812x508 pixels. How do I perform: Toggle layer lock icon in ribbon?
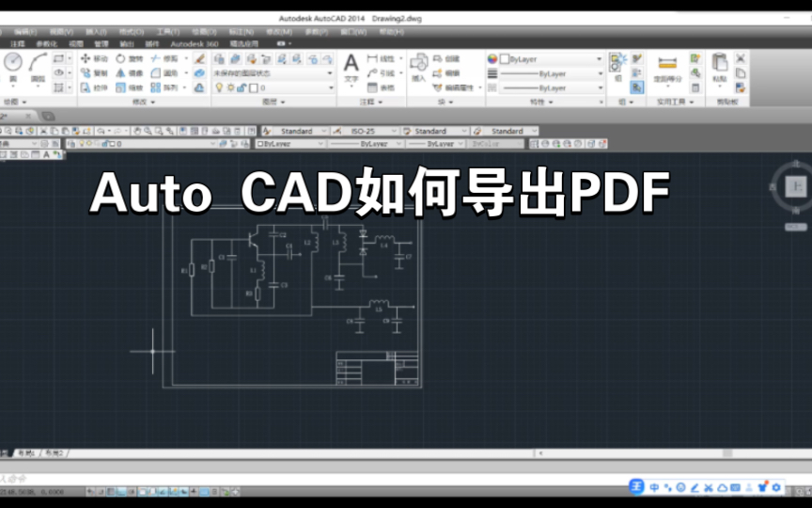coord(242,87)
